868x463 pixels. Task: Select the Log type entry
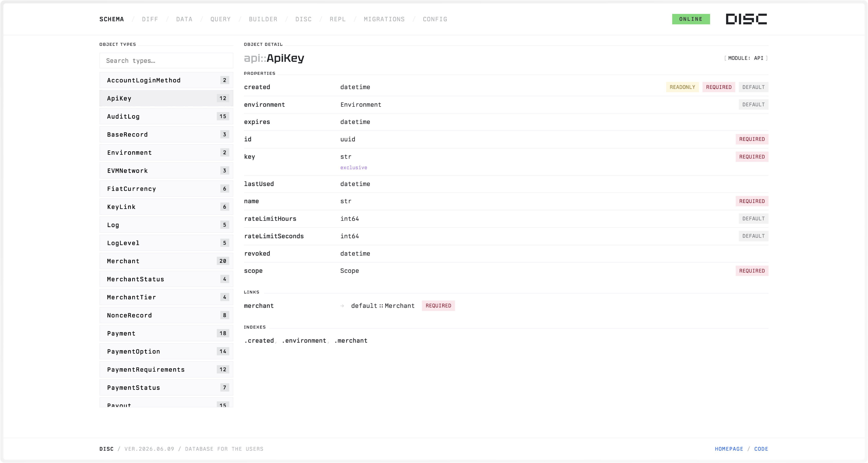(166, 225)
